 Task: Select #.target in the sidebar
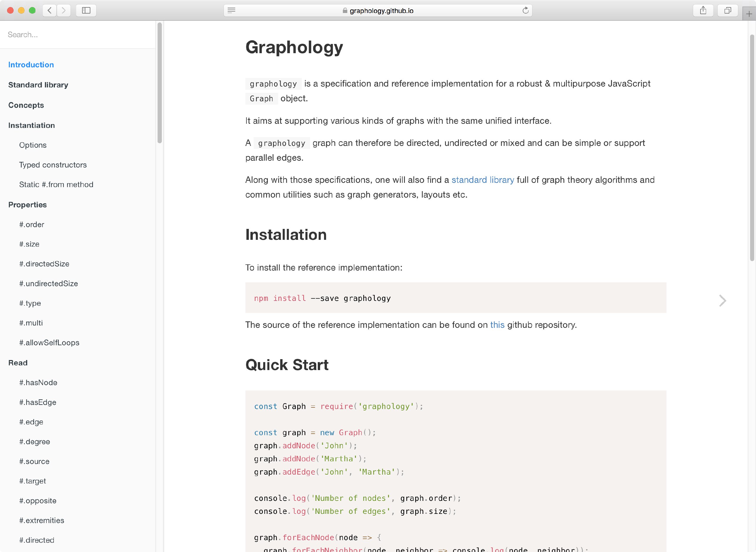pyautogui.click(x=32, y=481)
